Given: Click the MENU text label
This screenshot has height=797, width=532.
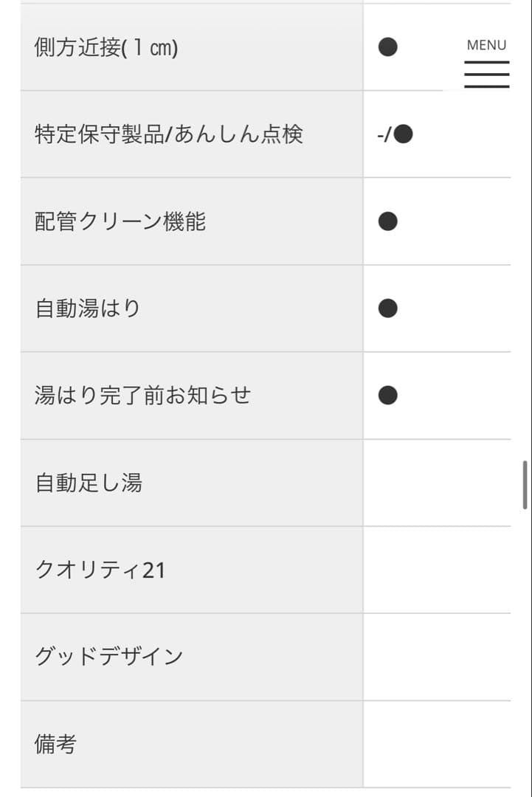Looking at the screenshot, I should coord(486,45).
